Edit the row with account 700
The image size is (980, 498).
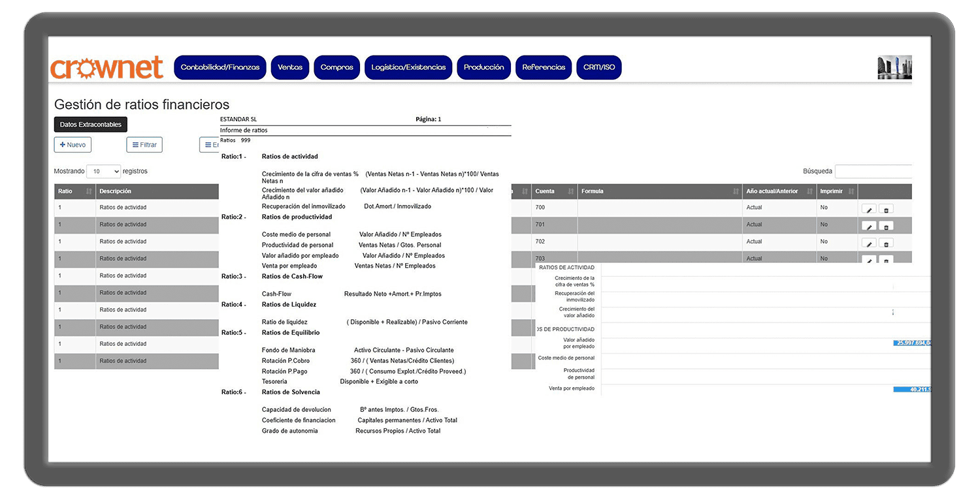click(x=868, y=209)
